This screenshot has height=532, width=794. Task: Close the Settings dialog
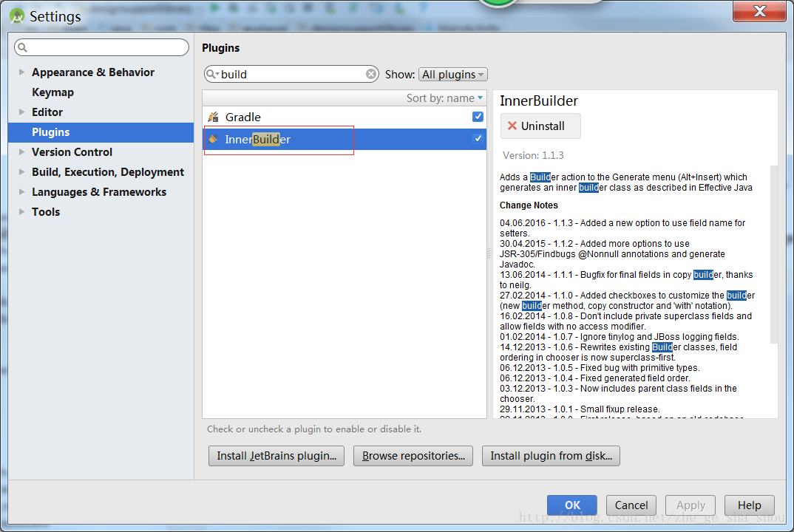point(759,11)
